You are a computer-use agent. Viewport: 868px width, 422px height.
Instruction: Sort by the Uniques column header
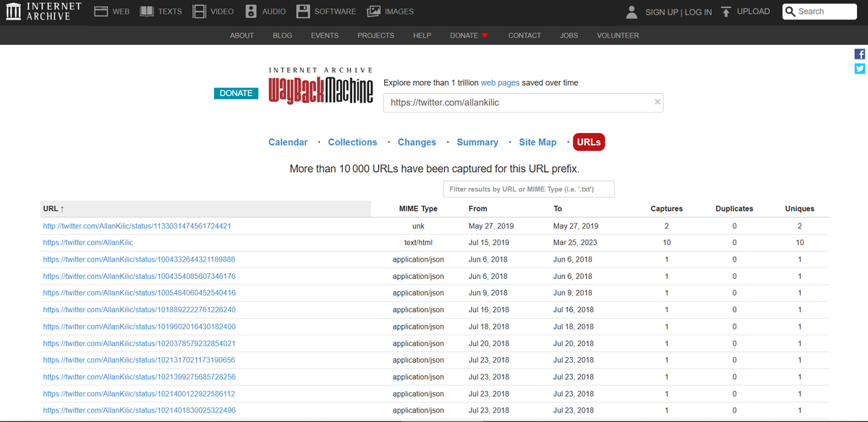799,209
